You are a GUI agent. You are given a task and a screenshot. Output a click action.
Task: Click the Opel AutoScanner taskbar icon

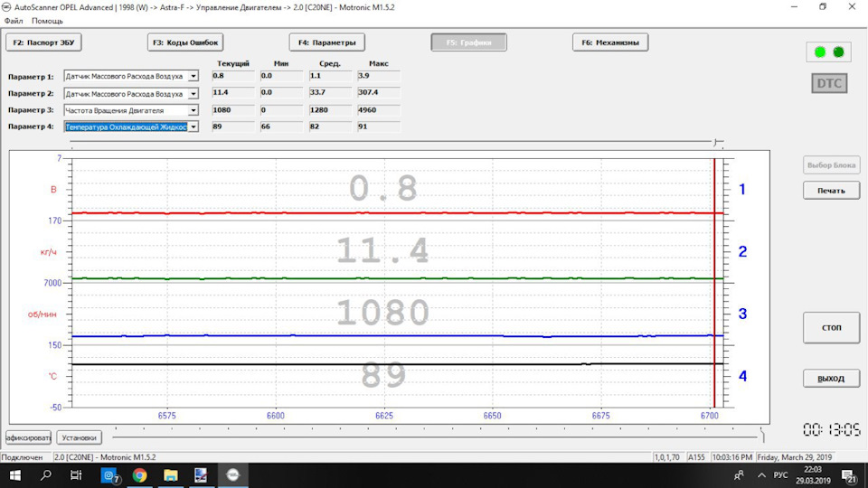click(232, 475)
